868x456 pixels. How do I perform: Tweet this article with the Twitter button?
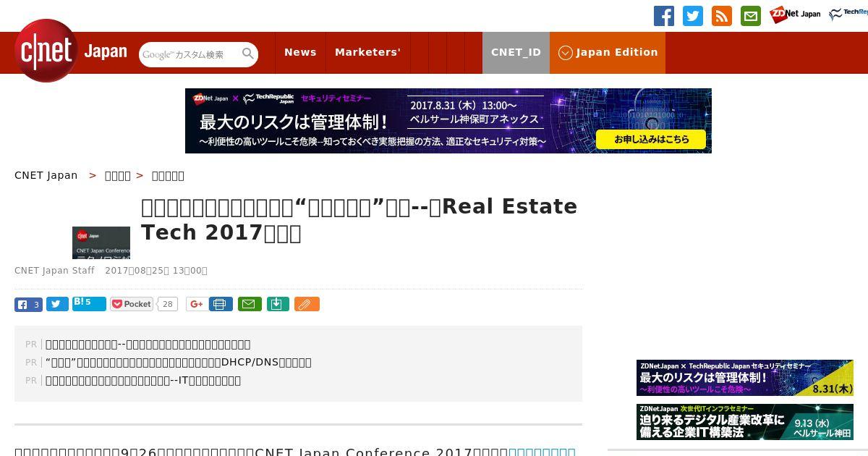point(57,304)
